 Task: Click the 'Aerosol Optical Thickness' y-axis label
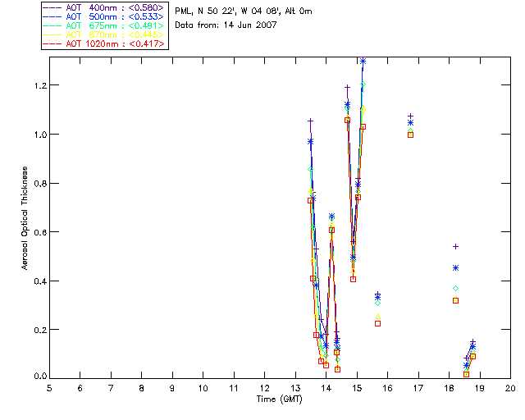pos(25,218)
